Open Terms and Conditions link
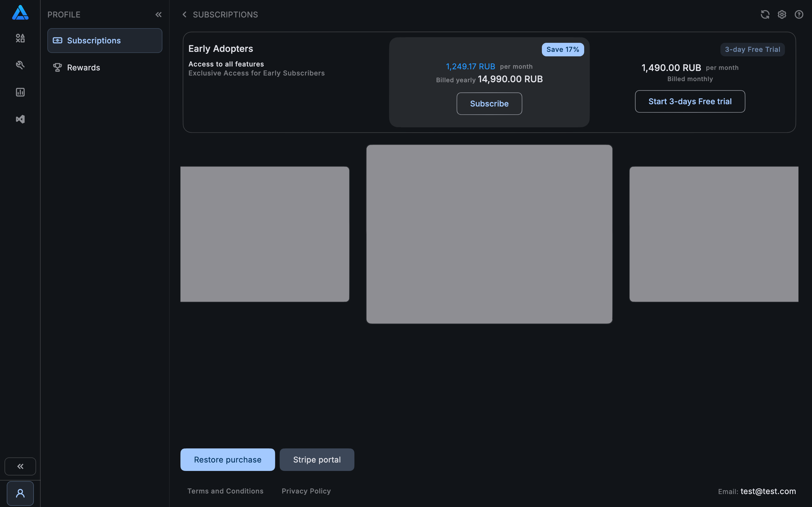 click(225, 491)
